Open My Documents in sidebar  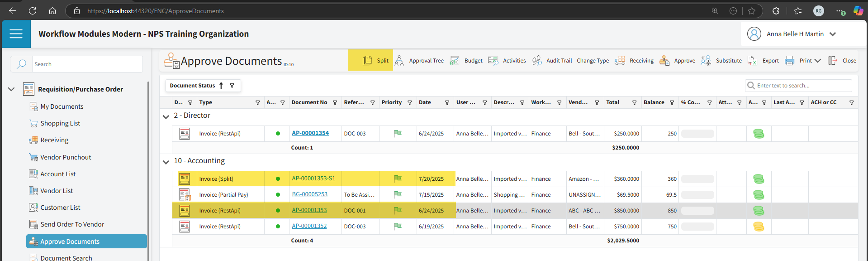click(x=62, y=106)
